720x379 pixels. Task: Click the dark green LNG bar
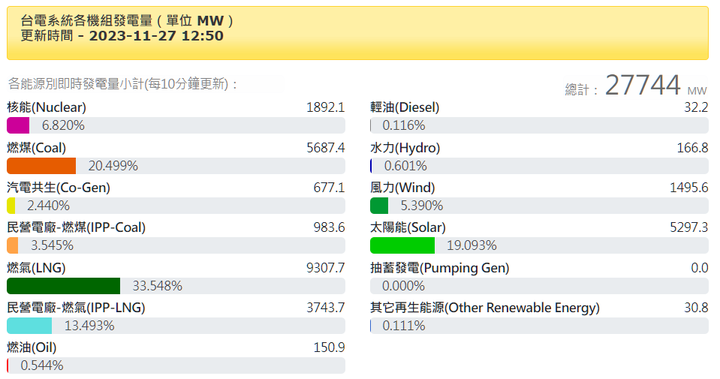pyautogui.click(x=63, y=286)
